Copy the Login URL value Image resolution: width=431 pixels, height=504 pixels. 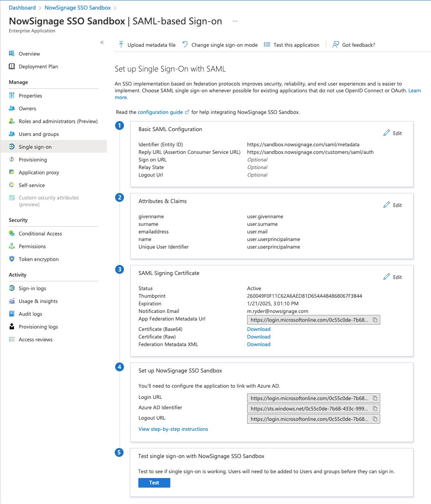[375, 398]
